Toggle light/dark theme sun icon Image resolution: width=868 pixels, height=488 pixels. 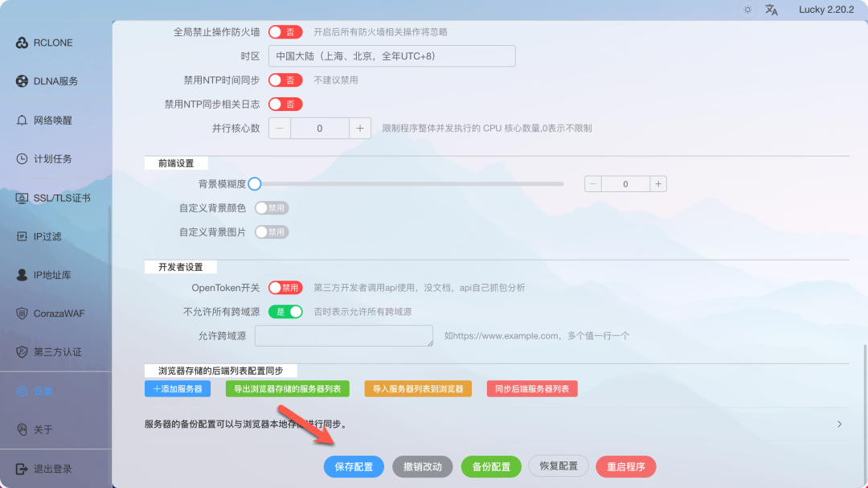[748, 10]
